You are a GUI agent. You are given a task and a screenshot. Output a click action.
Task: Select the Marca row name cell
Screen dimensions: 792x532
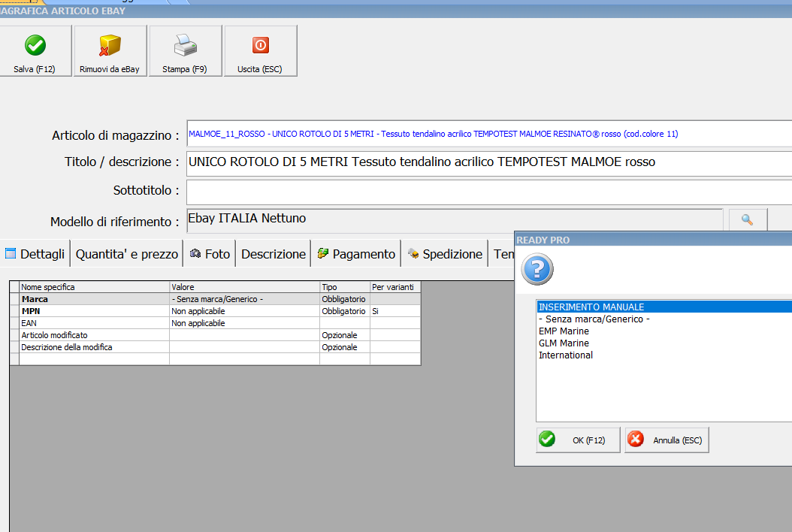coord(95,299)
